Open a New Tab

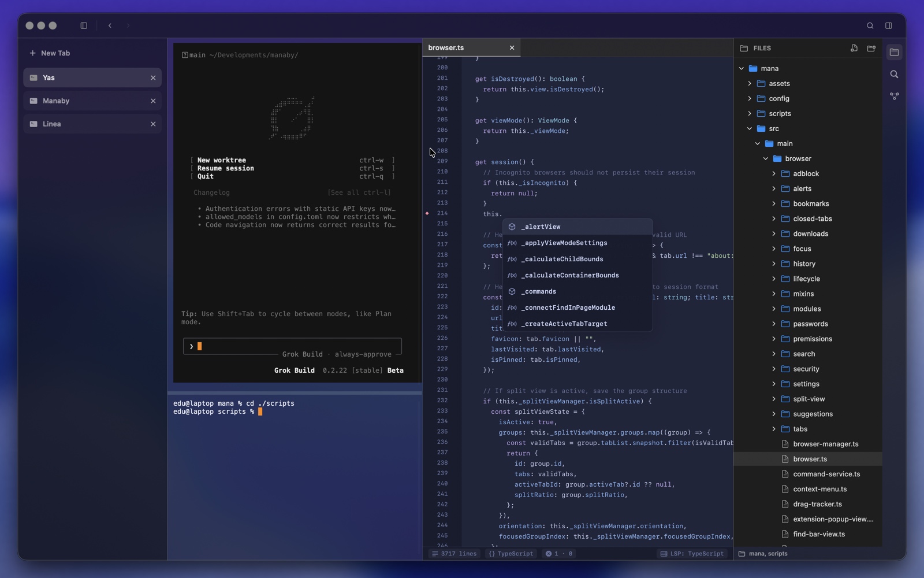click(50, 53)
